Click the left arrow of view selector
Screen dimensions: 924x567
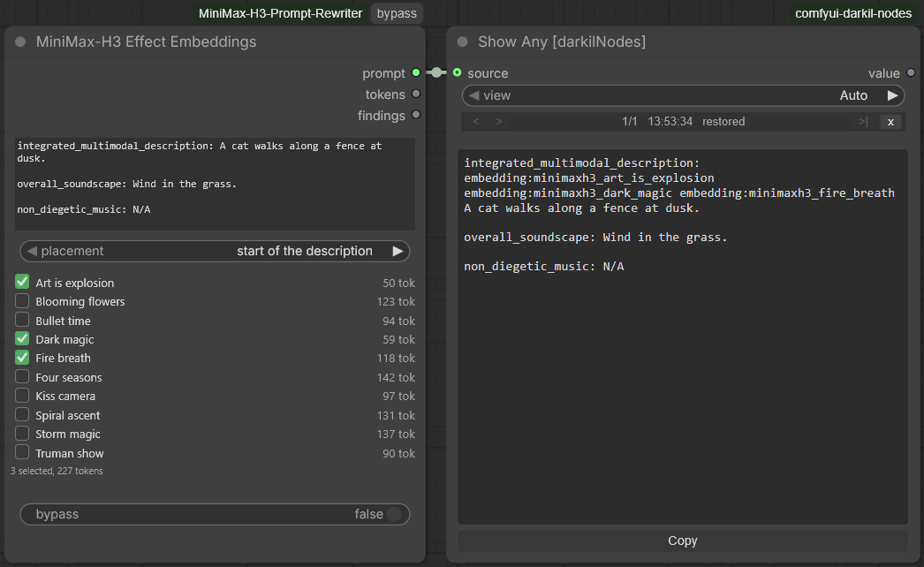[x=473, y=95]
